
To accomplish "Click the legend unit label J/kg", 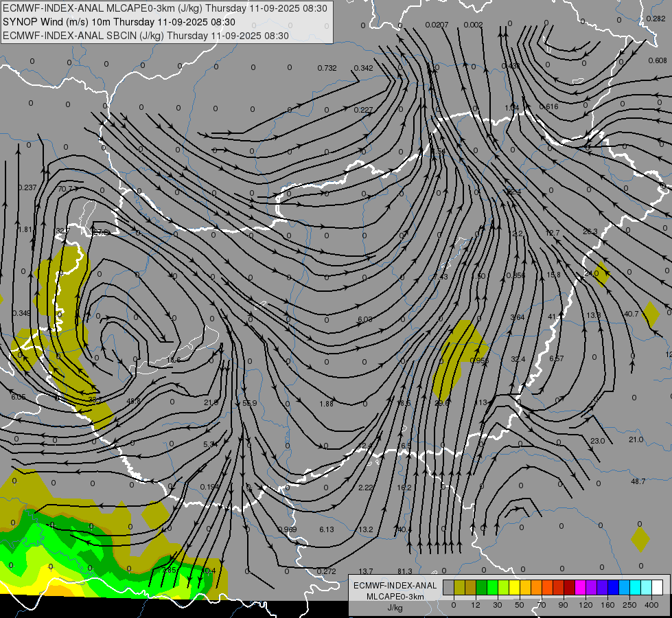I will (x=395, y=608).
